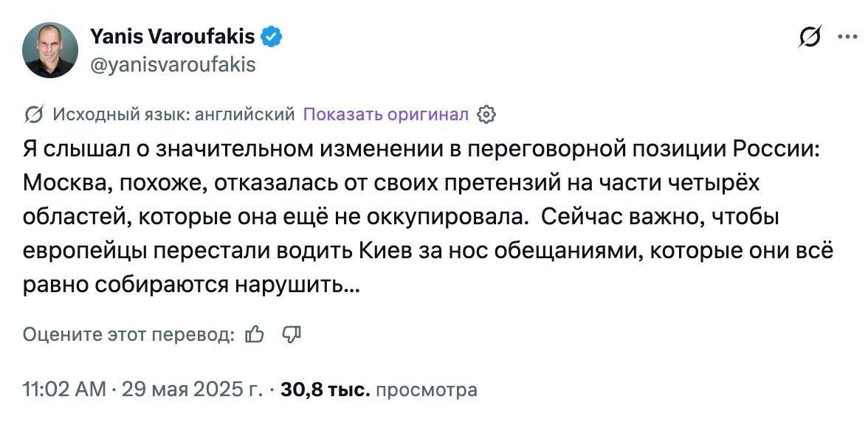Click the blue verified badge
Image resolution: width=868 pixels, height=422 pixels.
click(271, 35)
